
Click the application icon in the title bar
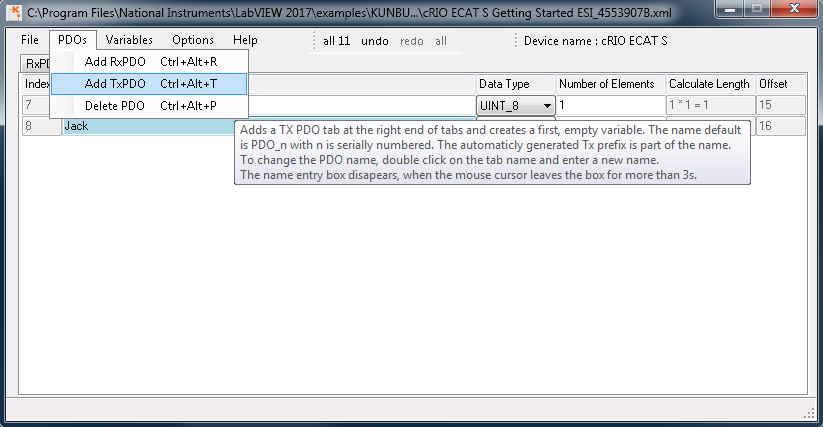point(13,12)
